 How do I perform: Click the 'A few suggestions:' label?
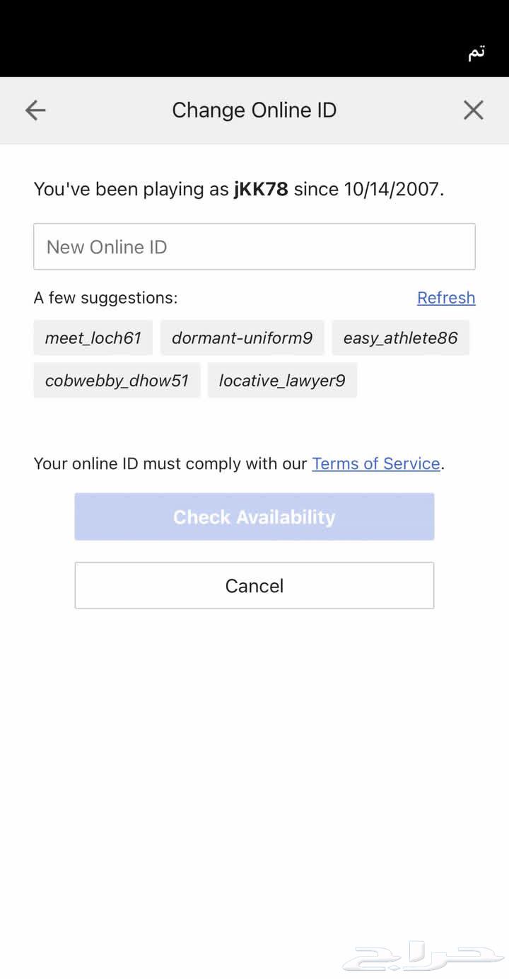point(106,298)
